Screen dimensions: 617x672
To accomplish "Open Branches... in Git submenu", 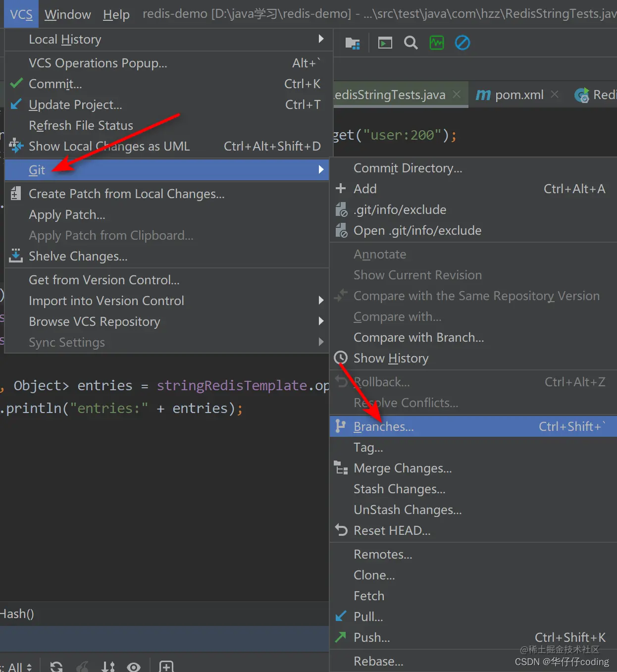I will click(x=473, y=426).
